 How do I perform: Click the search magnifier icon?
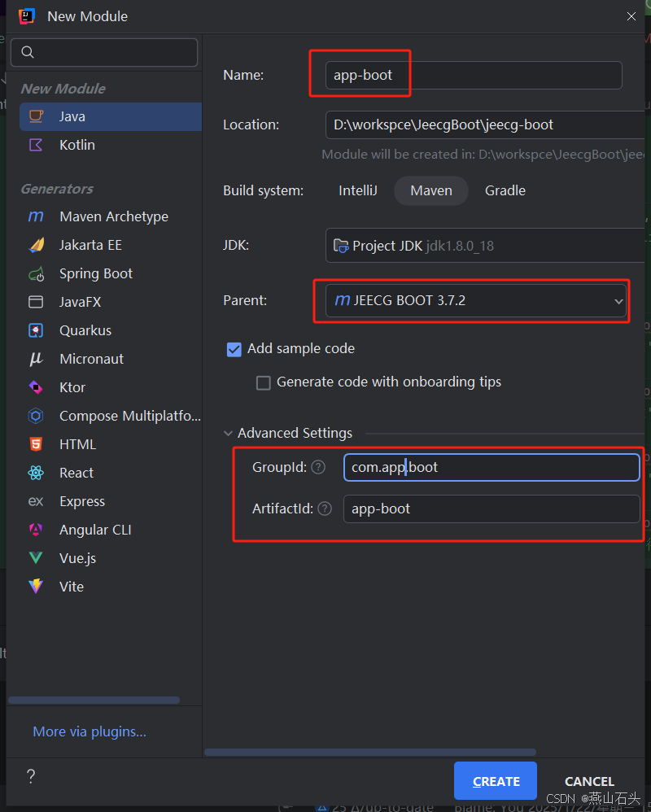pyautogui.click(x=28, y=52)
